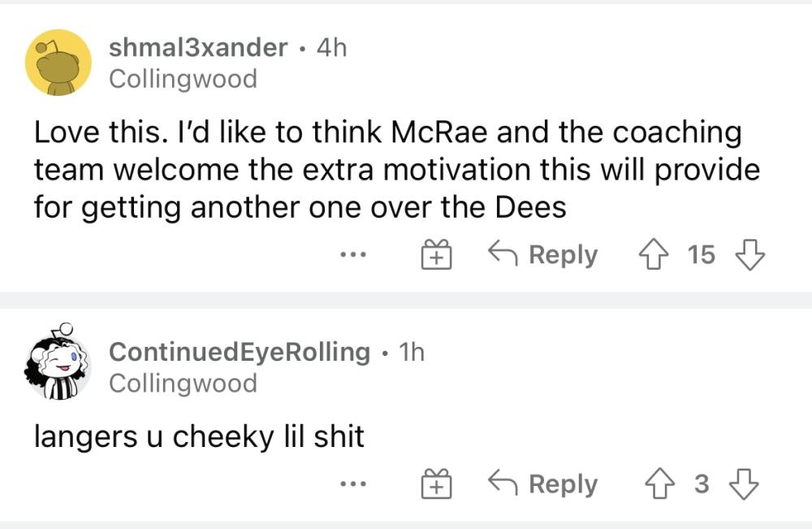Open shmal3xander's yellow avatar
The width and height of the screenshot is (812, 529).
[x=58, y=63]
